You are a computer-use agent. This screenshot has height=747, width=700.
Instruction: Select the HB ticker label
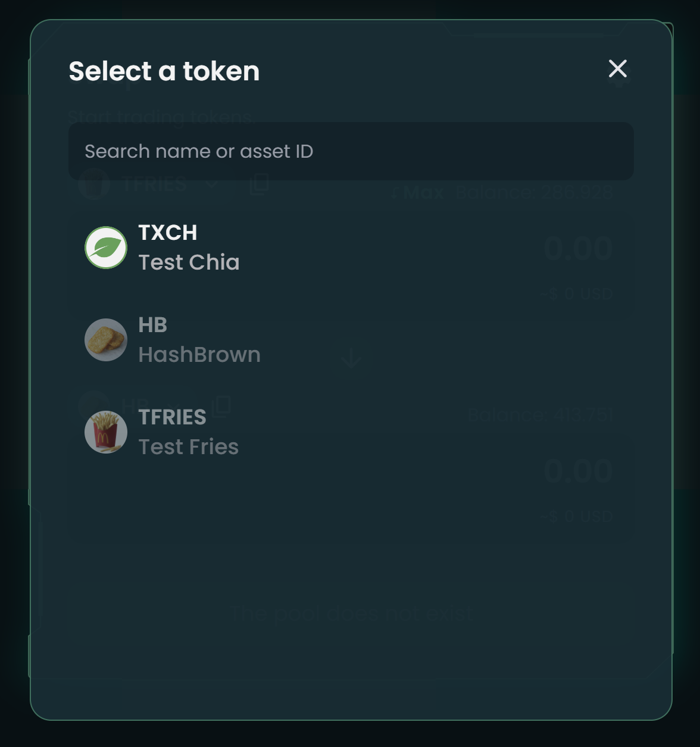153,325
